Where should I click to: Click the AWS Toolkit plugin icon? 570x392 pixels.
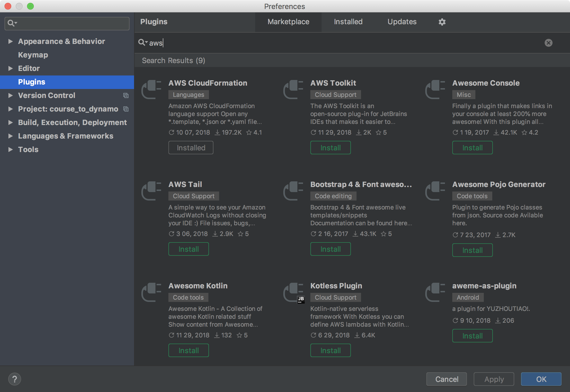tap(293, 90)
